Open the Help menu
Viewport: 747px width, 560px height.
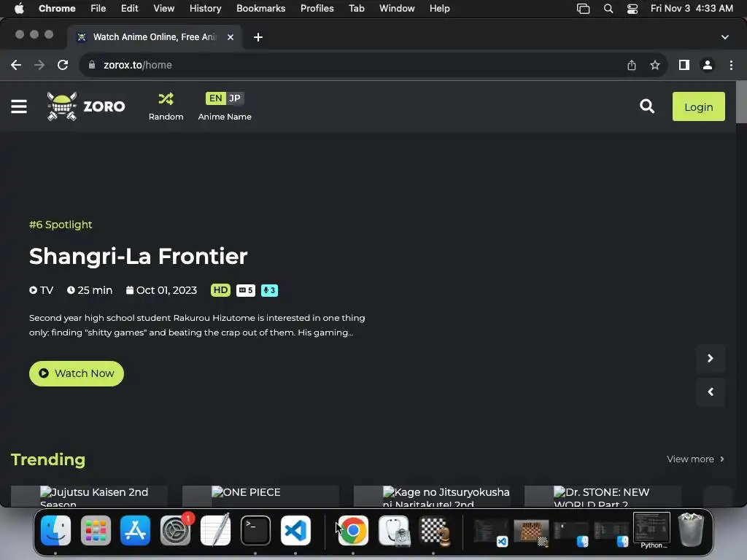pos(439,8)
